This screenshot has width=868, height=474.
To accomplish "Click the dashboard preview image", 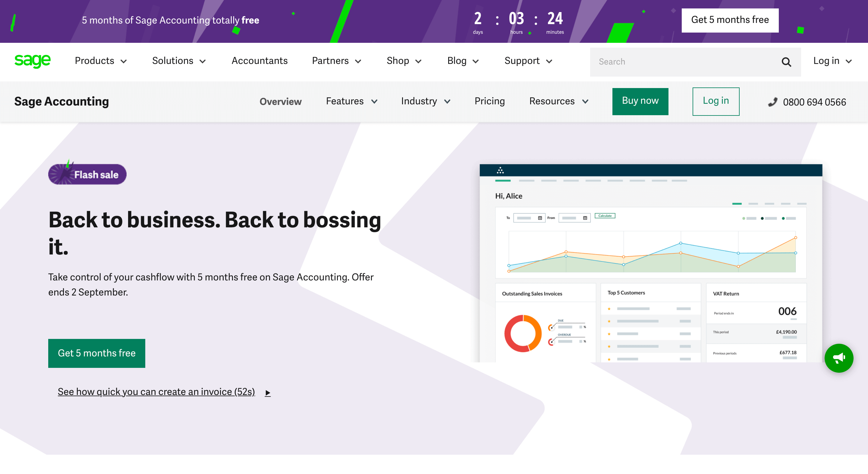I will click(650, 263).
